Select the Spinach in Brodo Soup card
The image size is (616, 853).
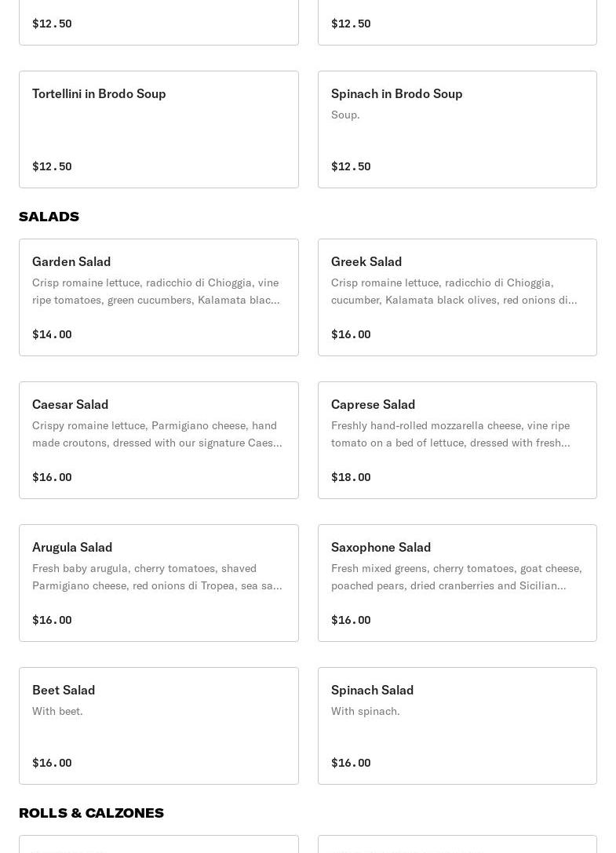(x=457, y=129)
